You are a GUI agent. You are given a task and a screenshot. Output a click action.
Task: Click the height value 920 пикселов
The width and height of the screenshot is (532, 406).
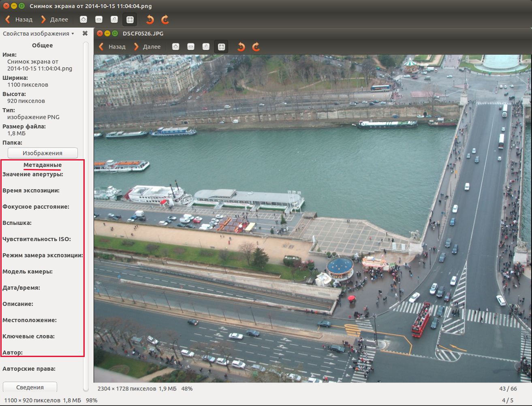(x=26, y=101)
